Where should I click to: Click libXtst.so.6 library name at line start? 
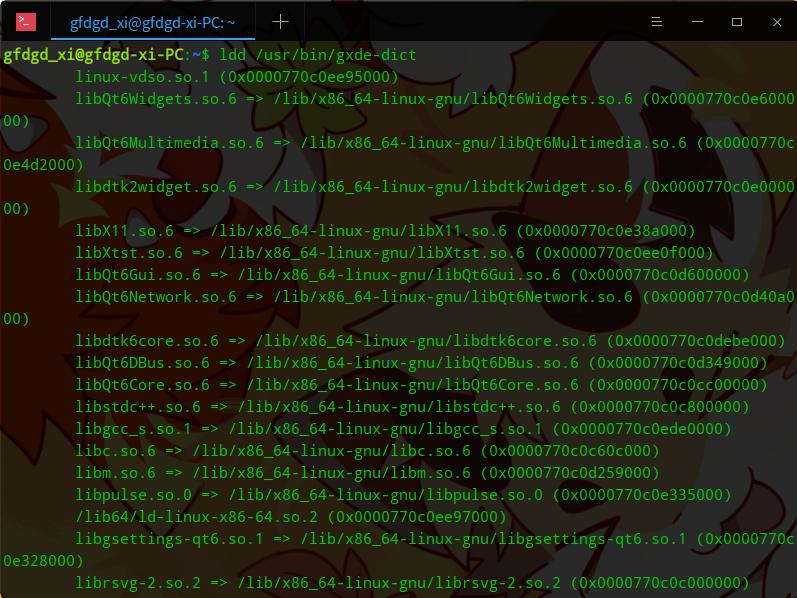pos(129,253)
